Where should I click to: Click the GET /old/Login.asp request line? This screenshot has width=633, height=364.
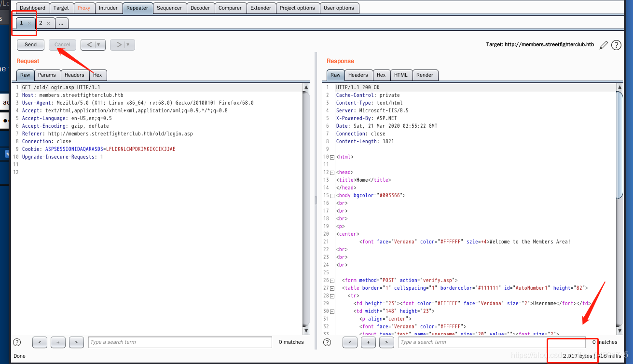click(61, 87)
